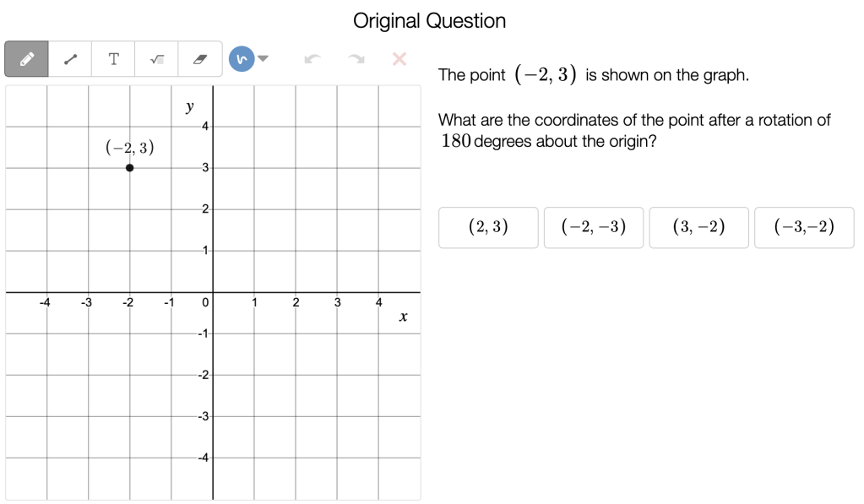Viewport: 864px width, 504px height.
Task: Click the plotted point (−2, 3) dot
Action: point(129,168)
